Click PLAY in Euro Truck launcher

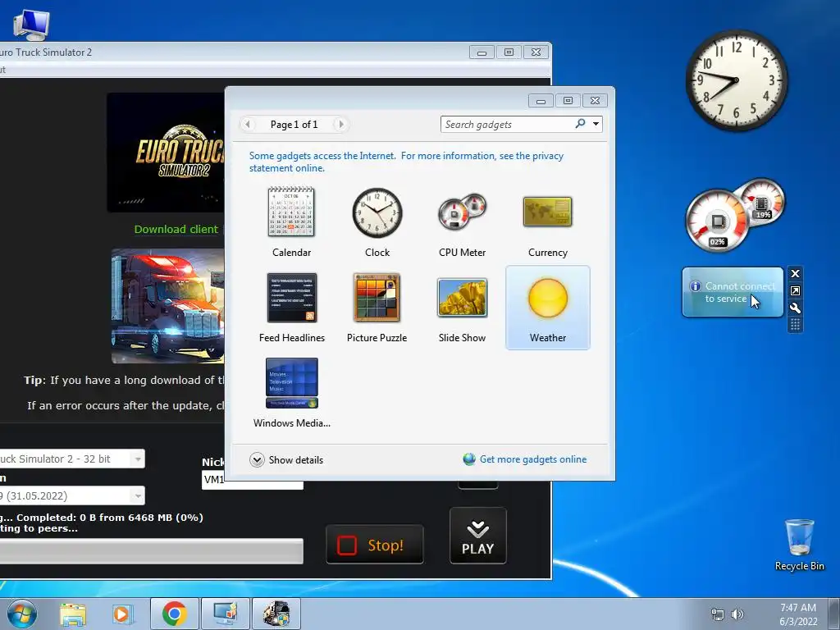click(x=478, y=536)
